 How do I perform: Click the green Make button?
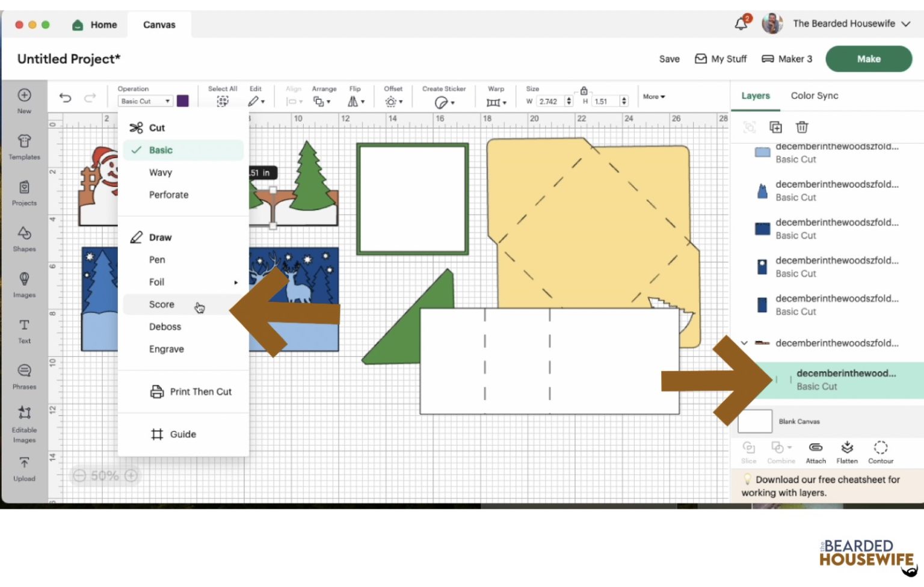point(868,59)
